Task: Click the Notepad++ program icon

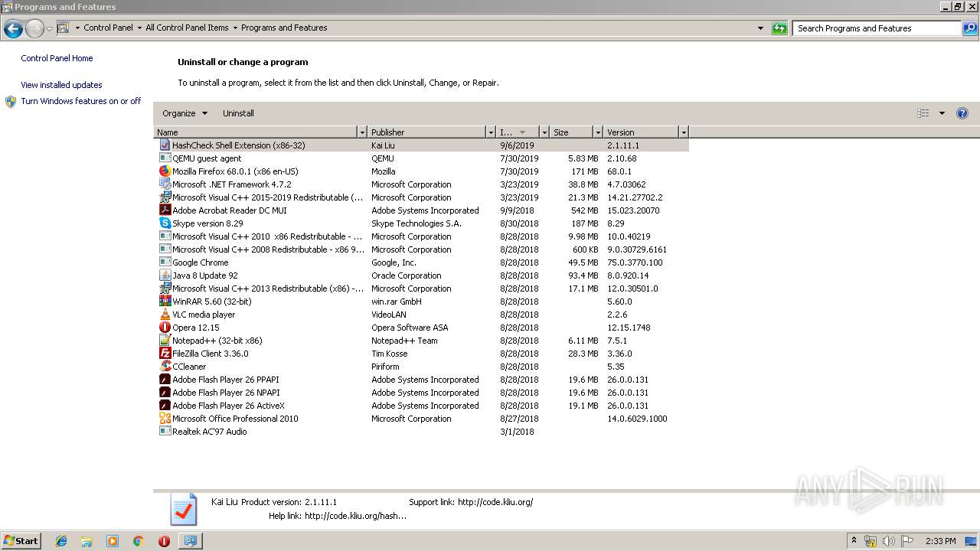Action: 165,340
